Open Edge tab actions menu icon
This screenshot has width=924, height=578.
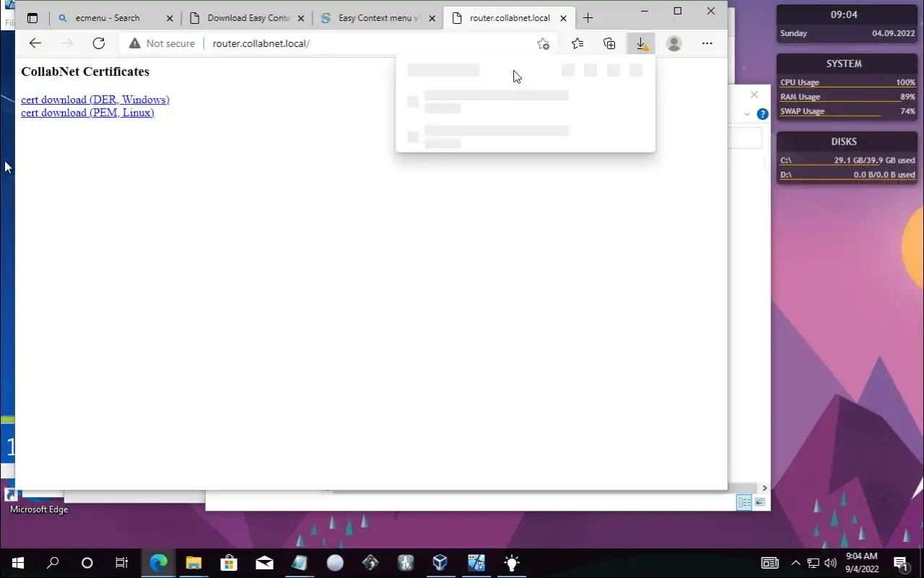click(32, 18)
